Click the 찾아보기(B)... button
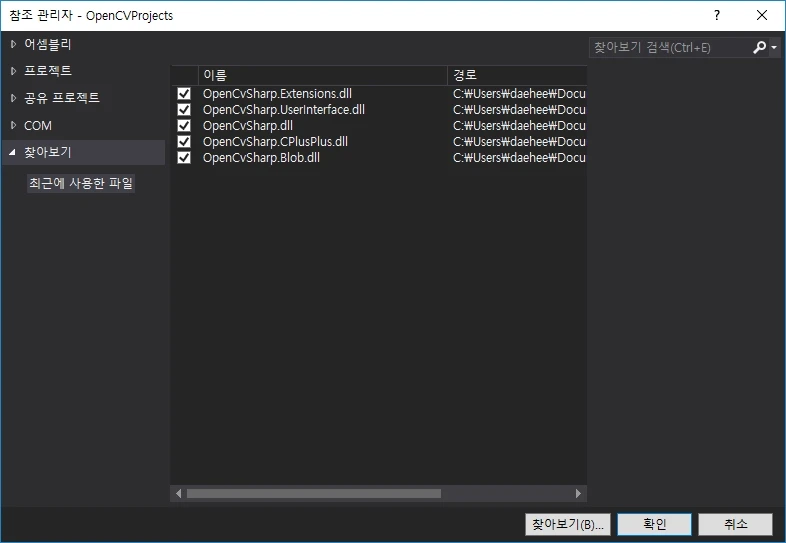786x543 pixels. pyautogui.click(x=567, y=524)
